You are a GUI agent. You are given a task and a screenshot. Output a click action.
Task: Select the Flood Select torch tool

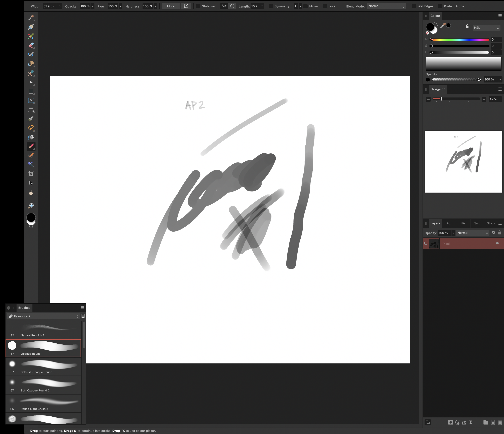coord(31,119)
